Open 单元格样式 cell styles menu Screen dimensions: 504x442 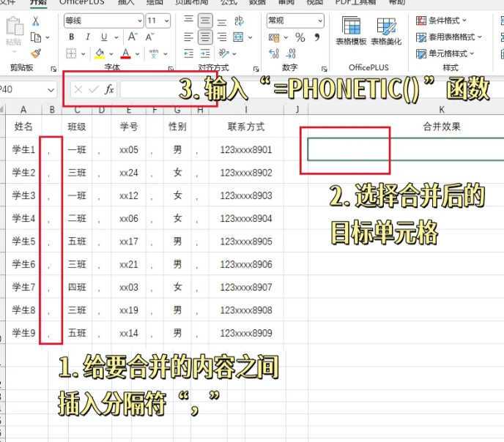coord(445,53)
